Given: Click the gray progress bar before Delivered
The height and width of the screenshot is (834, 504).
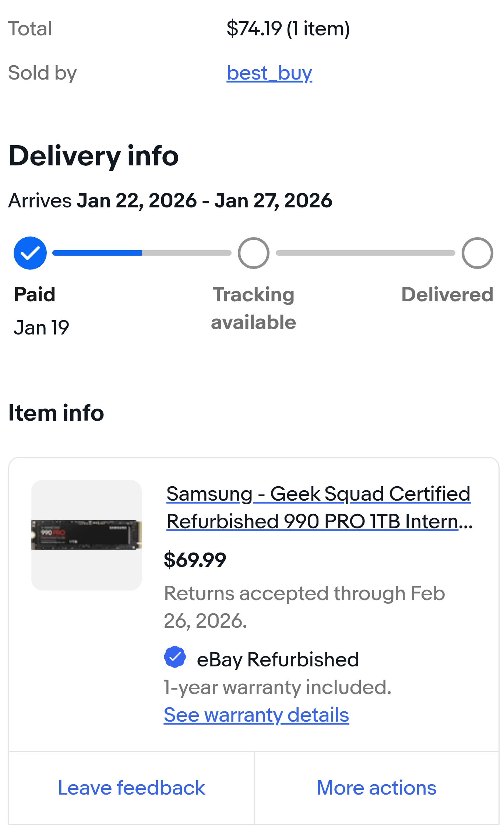Looking at the screenshot, I should [x=365, y=253].
